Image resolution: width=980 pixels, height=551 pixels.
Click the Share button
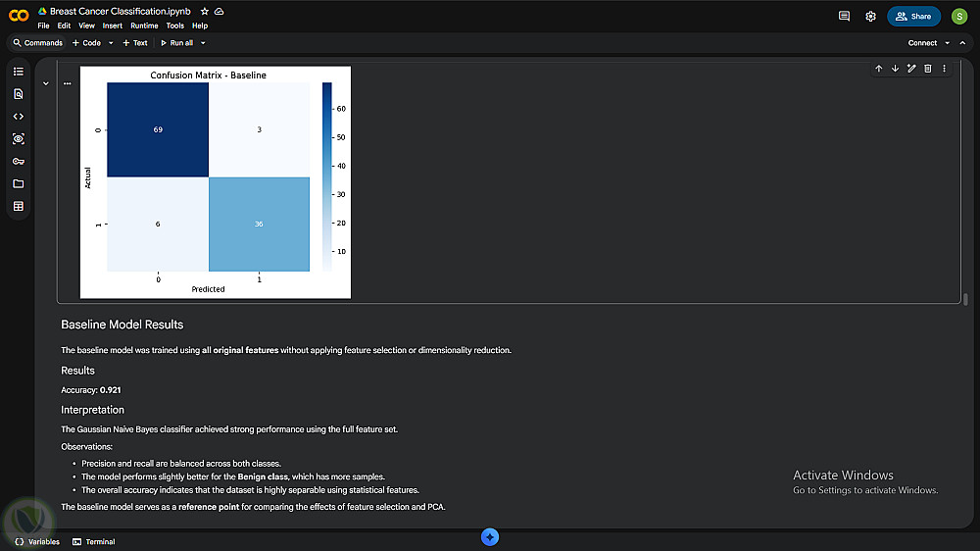click(913, 17)
